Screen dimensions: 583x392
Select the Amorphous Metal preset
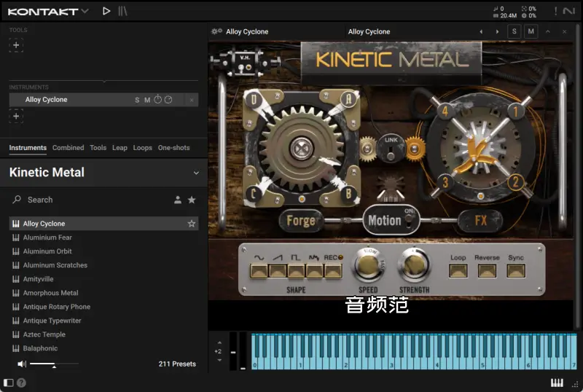(103, 293)
